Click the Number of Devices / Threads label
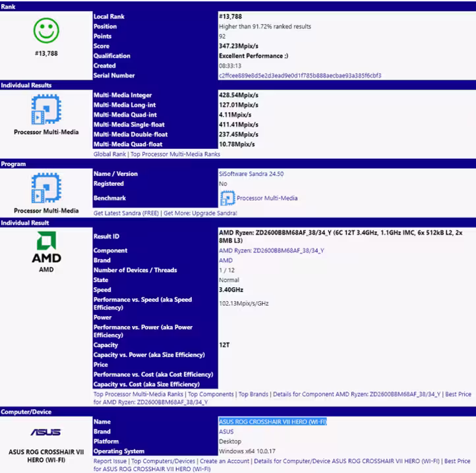The height and width of the screenshot is (473, 476). click(135, 270)
